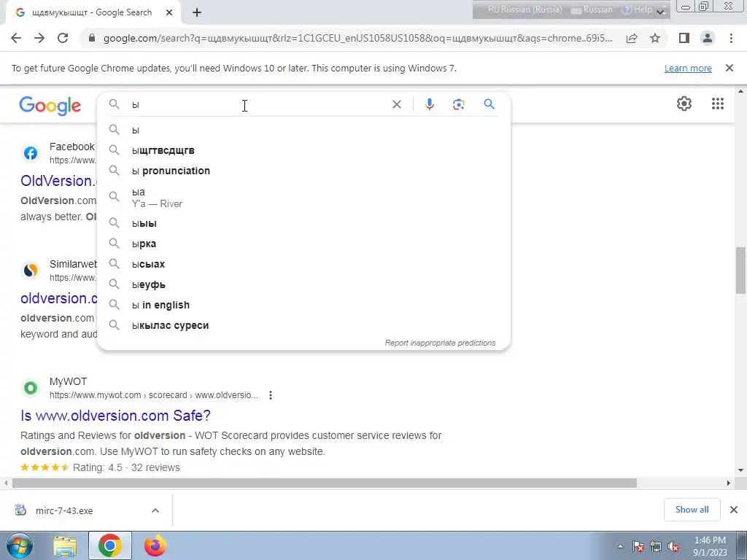The image size is (747, 560).
Task: Select suggestion 'ырка'
Action: point(303,244)
